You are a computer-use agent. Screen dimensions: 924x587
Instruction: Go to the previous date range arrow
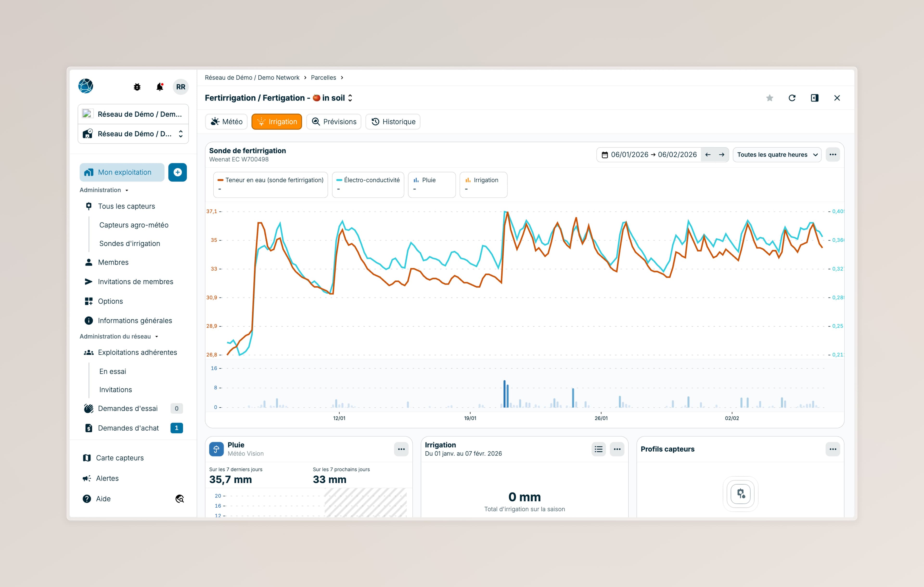(708, 155)
